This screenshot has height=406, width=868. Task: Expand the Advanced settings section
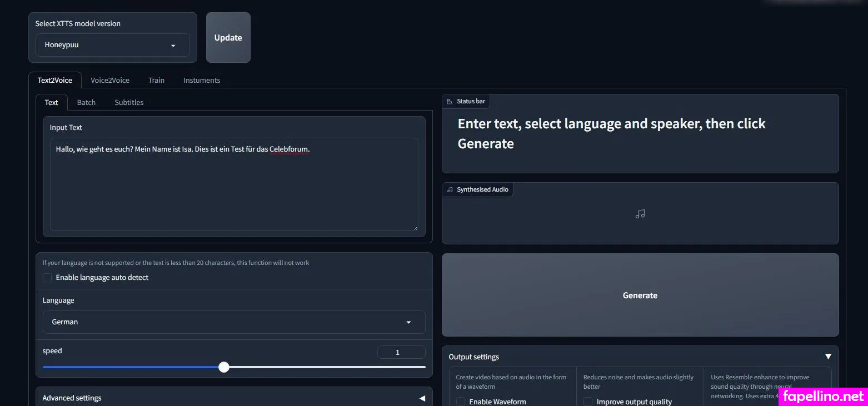[x=422, y=398]
